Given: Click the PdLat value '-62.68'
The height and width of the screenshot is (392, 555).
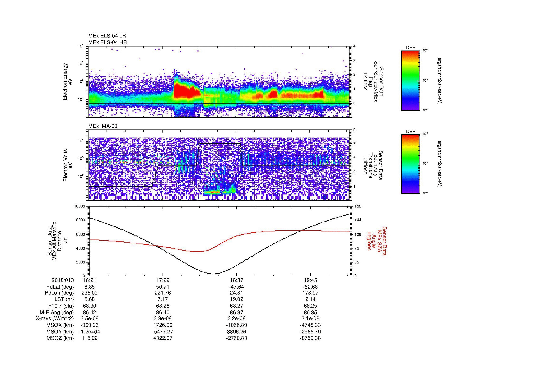Looking at the screenshot, I should 310,287.
